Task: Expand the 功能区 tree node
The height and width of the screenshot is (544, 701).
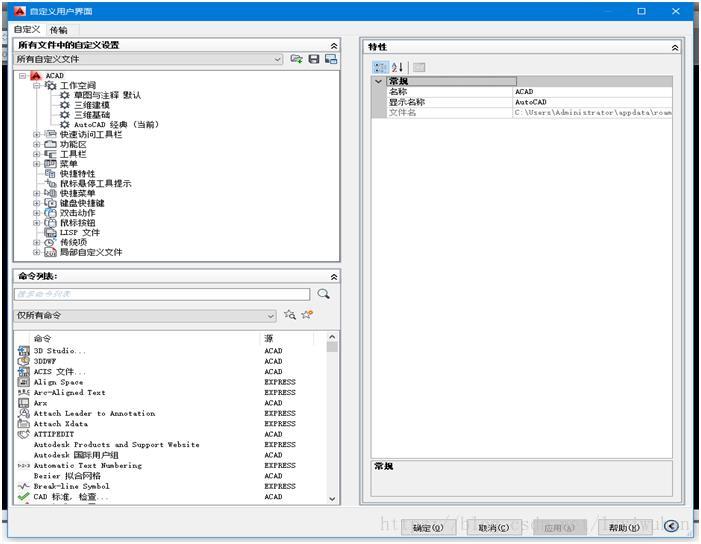Action: click(x=37, y=144)
